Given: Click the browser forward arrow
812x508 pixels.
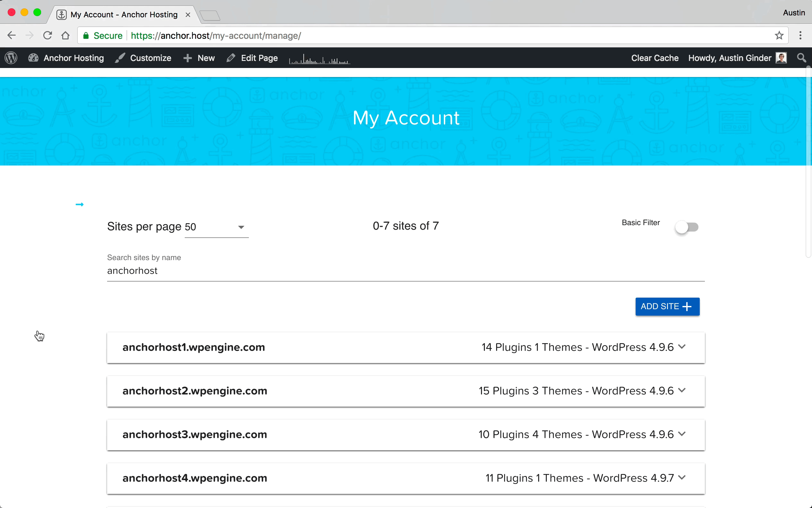Looking at the screenshot, I should tap(30, 35).
